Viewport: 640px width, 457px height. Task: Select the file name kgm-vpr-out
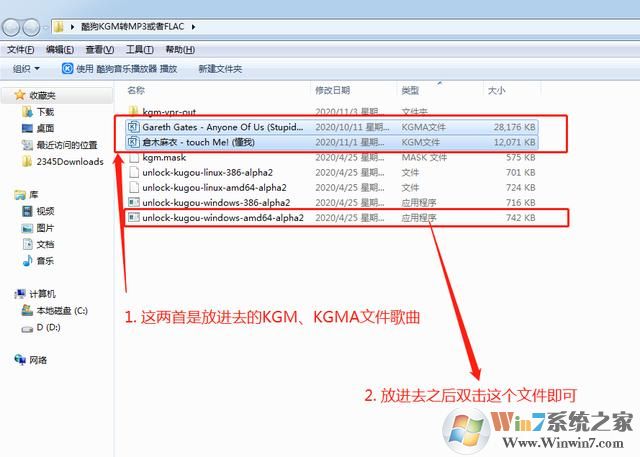(169, 111)
